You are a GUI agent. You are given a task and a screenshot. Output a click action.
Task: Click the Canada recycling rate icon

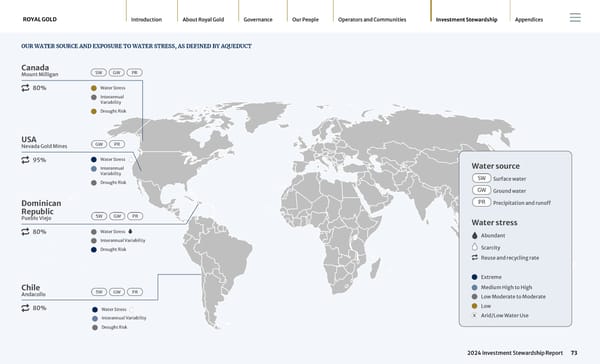point(25,88)
